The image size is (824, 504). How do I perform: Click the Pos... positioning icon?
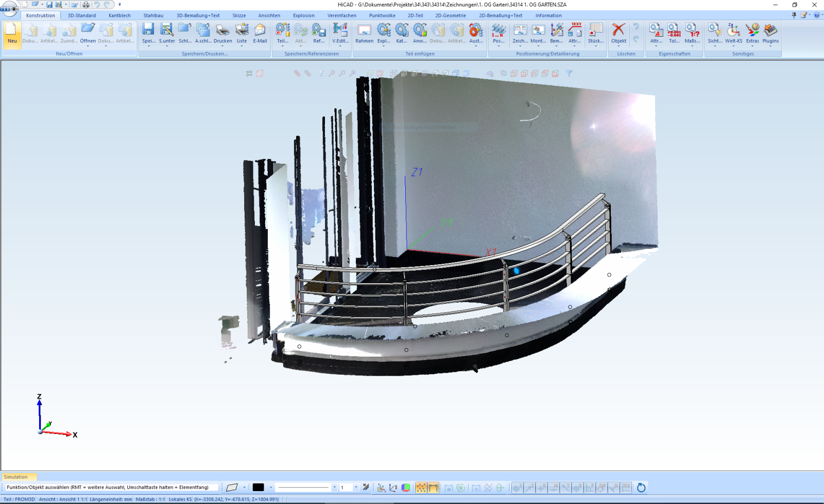tap(499, 30)
